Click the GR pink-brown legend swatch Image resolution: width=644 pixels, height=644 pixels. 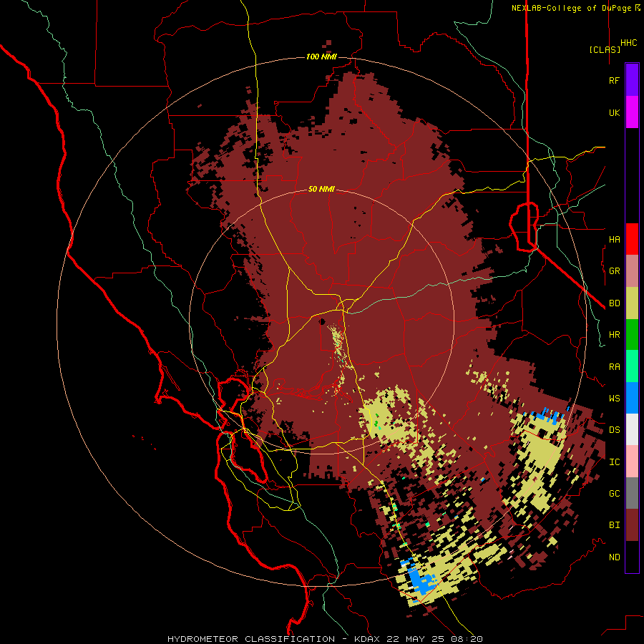[632, 271]
